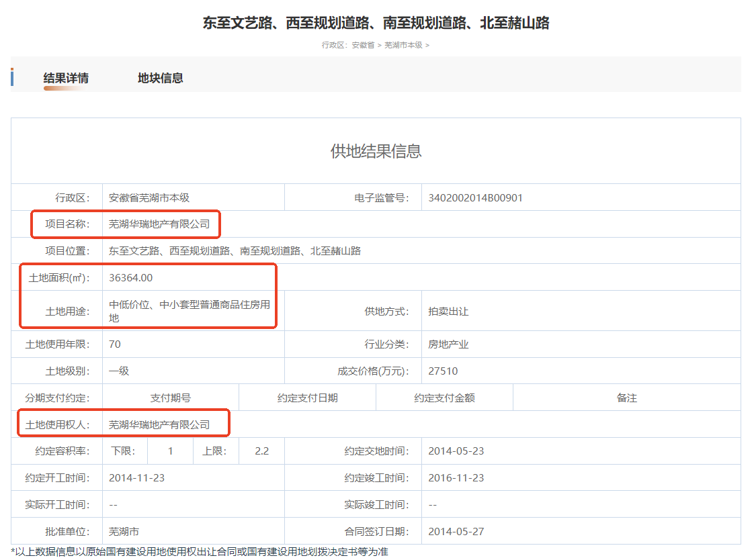Screen dimensions: 754x560
Task: Click the 备注 column header
Action: pyautogui.click(x=626, y=398)
